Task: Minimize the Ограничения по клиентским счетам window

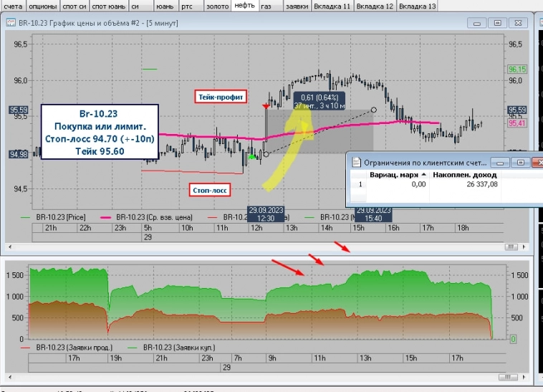Action: pyautogui.click(x=500, y=163)
